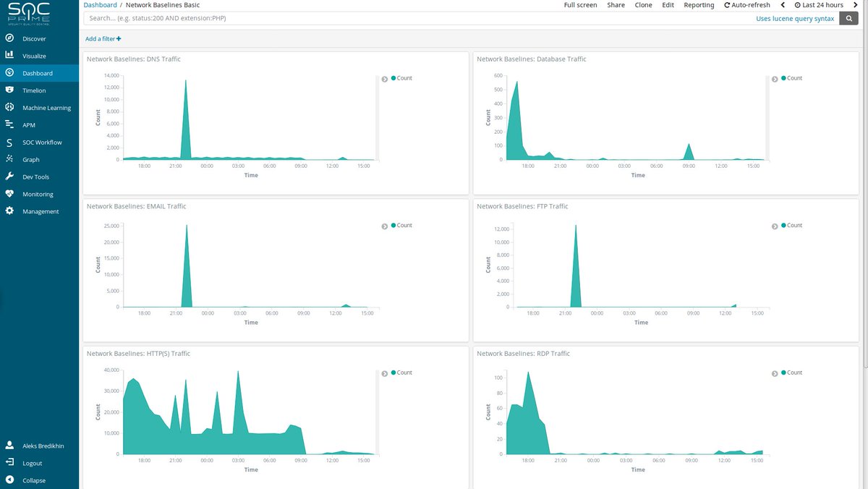
Task: Click the Collapse label in sidebar
Action: tap(34, 480)
